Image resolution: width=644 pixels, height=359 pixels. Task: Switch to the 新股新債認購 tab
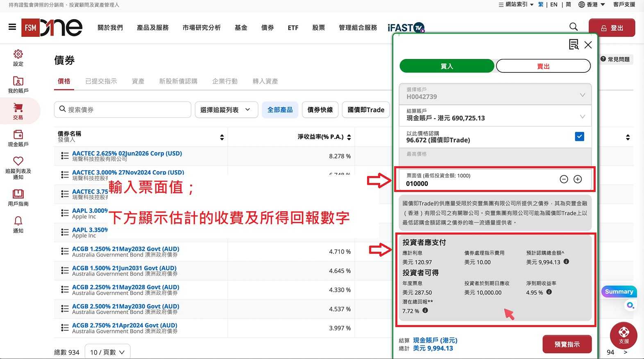[178, 81]
